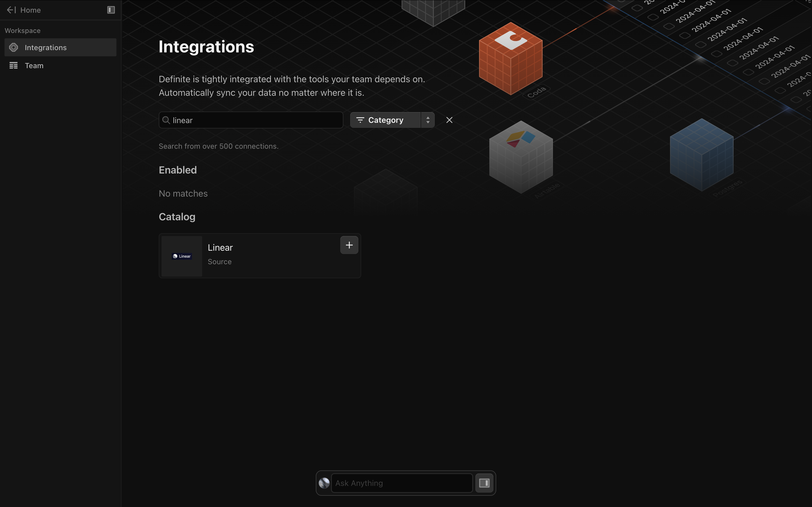The height and width of the screenshot is (507, 812).
Task: Click the Team table icon in sidebar
Action: click(14, 66)
